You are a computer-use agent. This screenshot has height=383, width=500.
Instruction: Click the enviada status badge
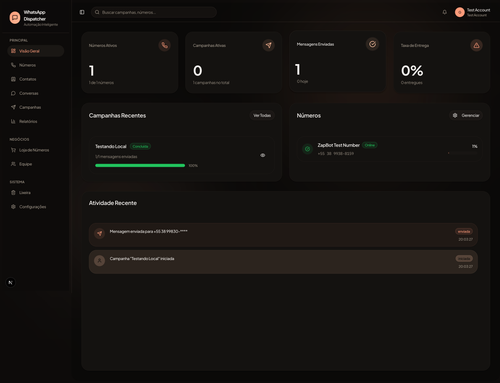coord(464,231)
